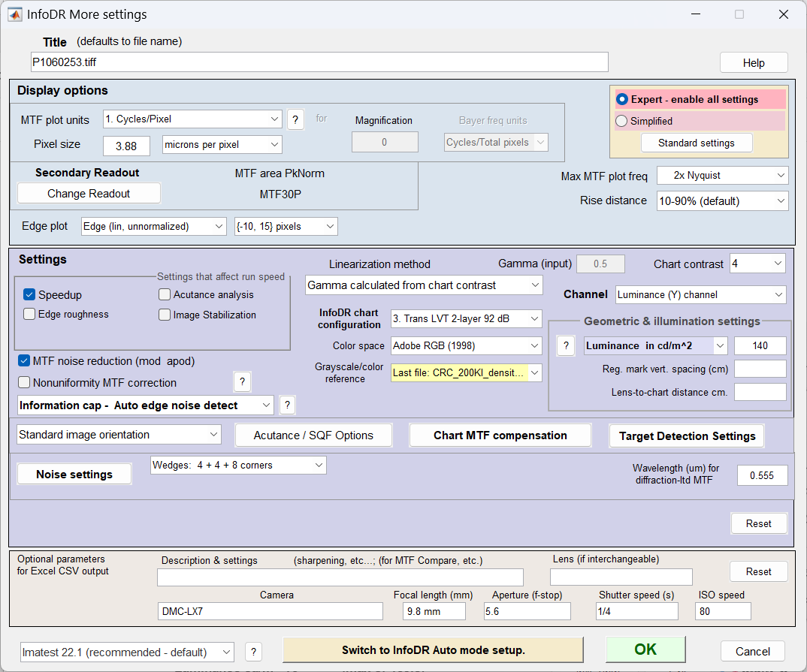Click the question mark left of Luminance units
Screen dimensions: 807x672
coord(566,345)
